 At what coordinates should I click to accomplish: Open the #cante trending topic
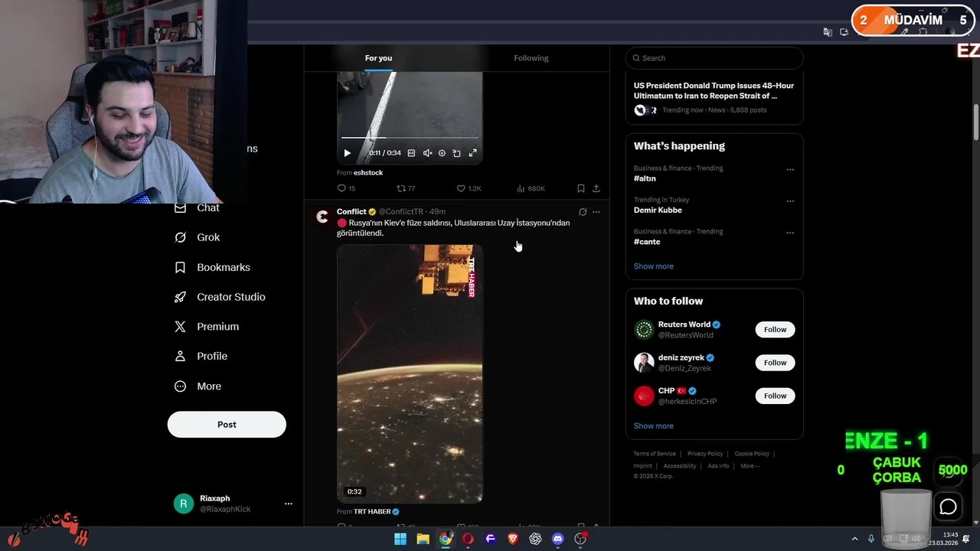pos(647,242)
